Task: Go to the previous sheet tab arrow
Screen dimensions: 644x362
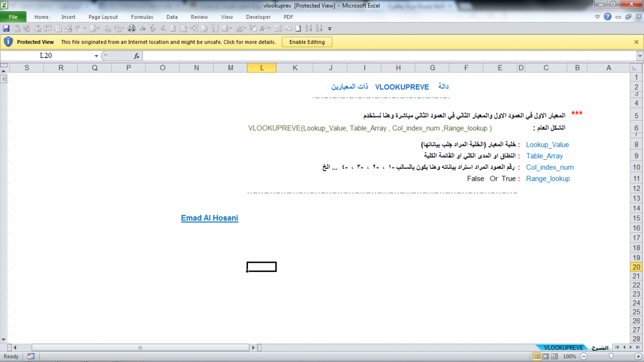Action: tap(624, 348)
